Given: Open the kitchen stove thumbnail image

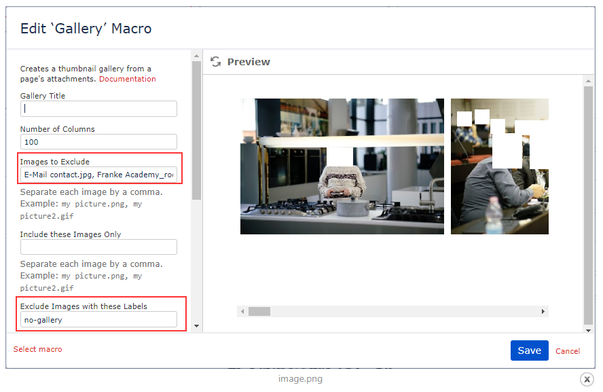Looking at the screenshot, I should [342, 166].
